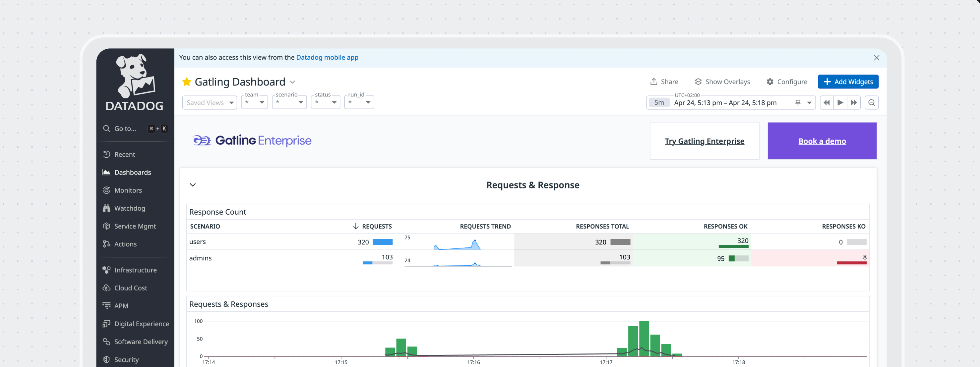Image resolution: width=980 pixels, height=367 pixels.
Task: Click the 5m time range badge
Action: (x=659, y=103)
